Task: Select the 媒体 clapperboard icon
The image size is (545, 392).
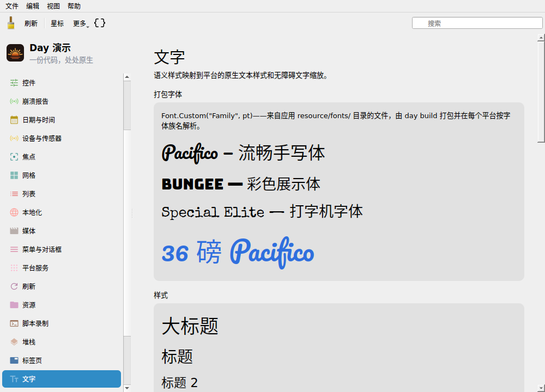Action: tap(14, 231)
